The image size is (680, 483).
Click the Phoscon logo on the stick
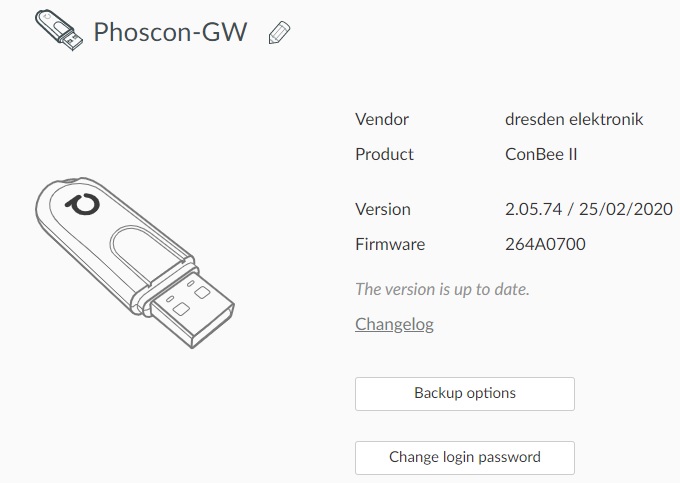(82, 204)
